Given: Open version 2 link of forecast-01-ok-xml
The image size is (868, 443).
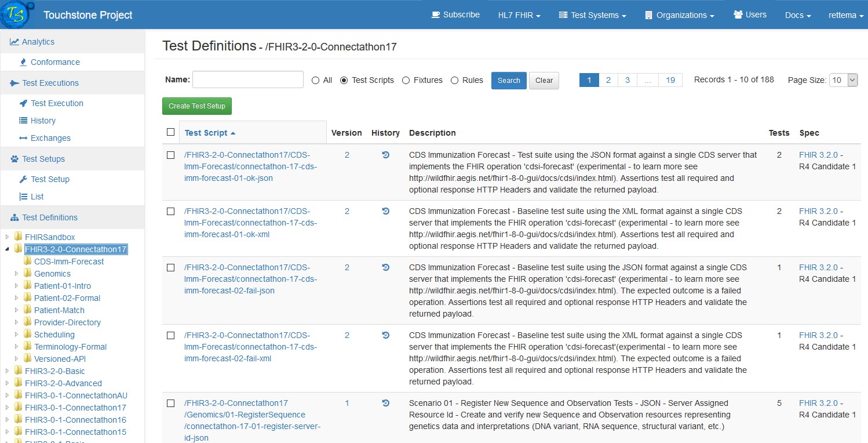Looking at the screenshot, I should pos(347,211).
